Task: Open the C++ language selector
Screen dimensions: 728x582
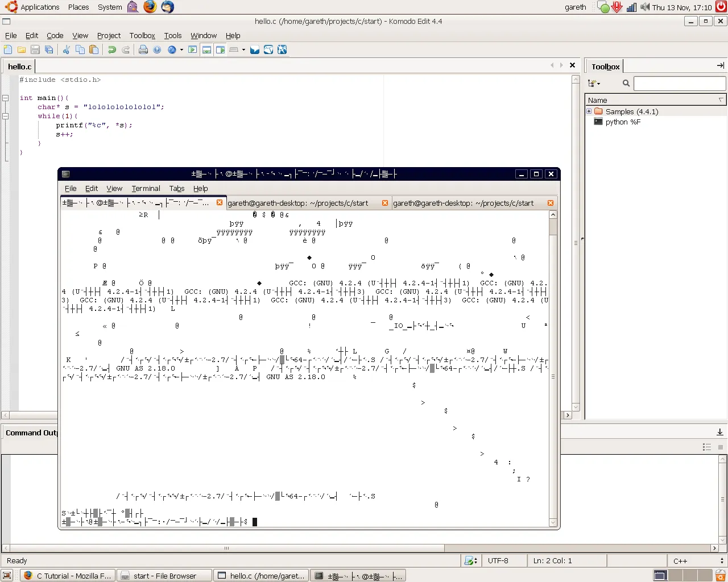Action: tap(697, 560)
